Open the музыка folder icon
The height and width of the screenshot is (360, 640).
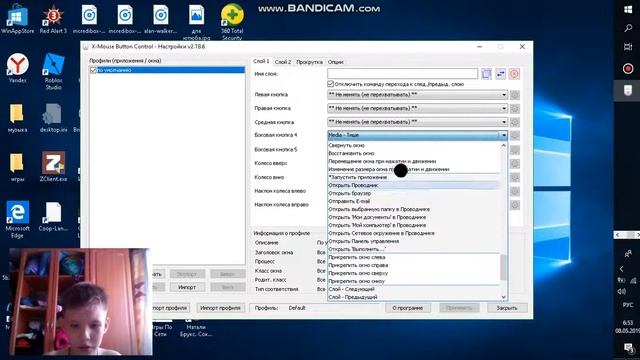pos(17,118)
